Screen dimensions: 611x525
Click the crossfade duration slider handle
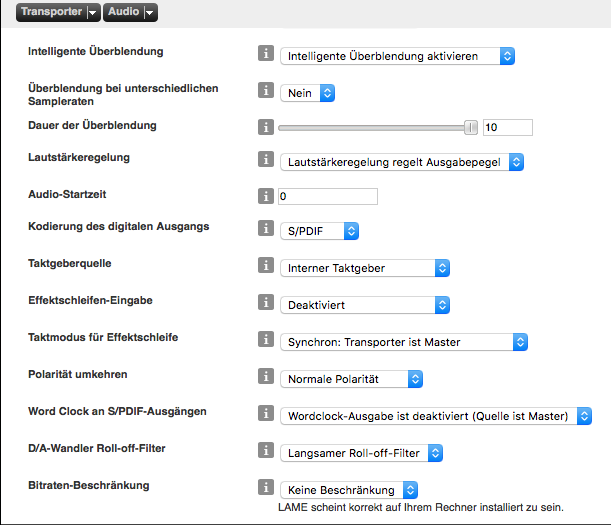point(471,127)
